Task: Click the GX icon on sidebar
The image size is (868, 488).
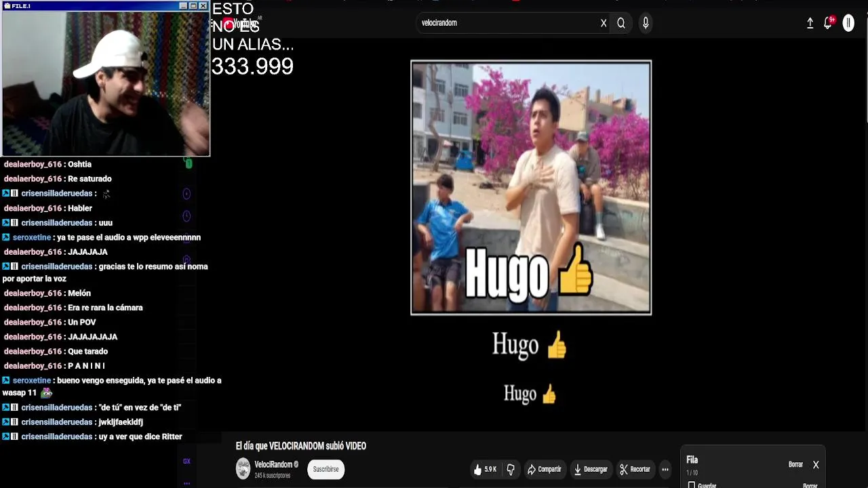Action: (186, 462)
